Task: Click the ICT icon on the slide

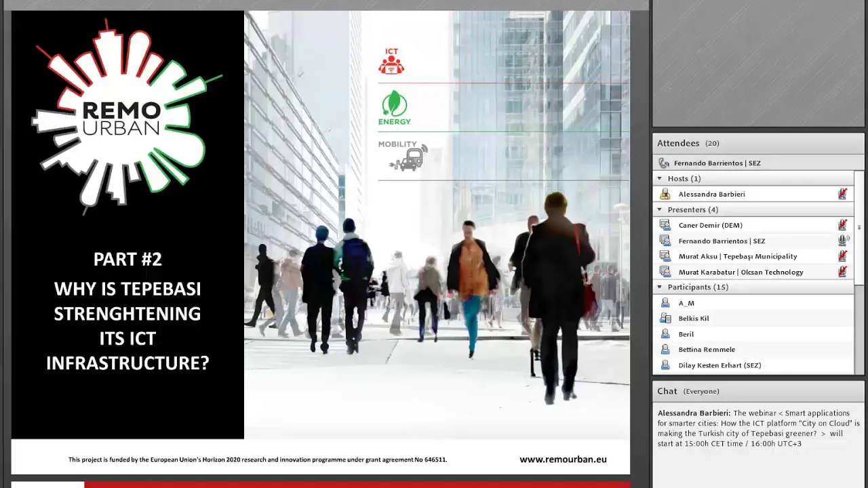Action: tap(391, 61)
